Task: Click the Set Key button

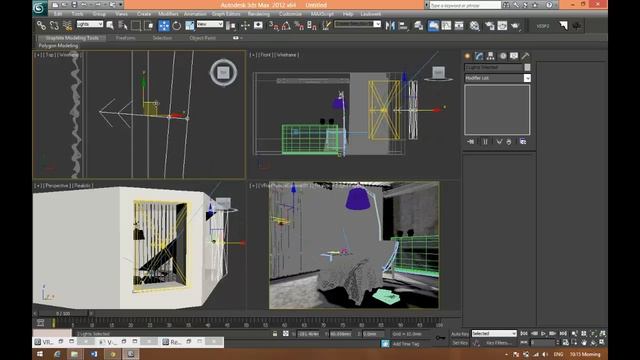Action: (x=460, y=343)
